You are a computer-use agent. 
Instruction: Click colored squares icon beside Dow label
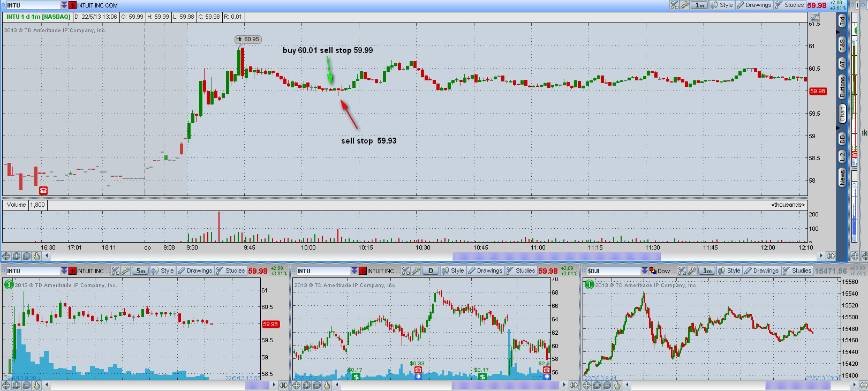[x=653, y=271]
